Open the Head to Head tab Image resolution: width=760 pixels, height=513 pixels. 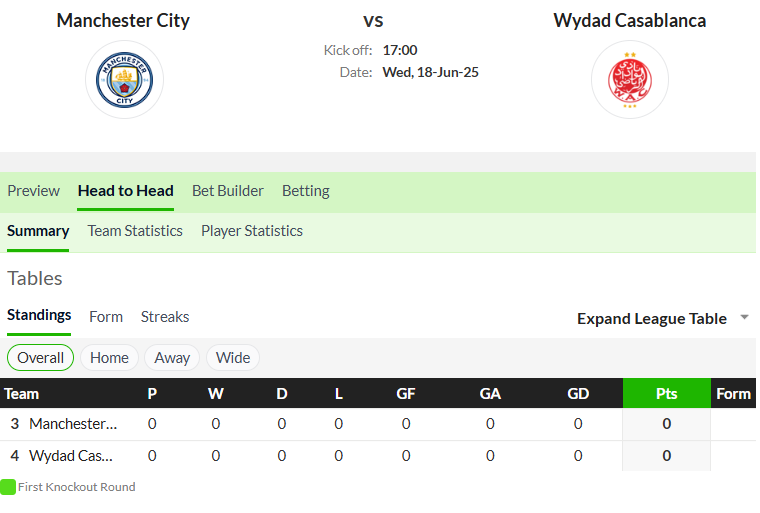(126, 191)
